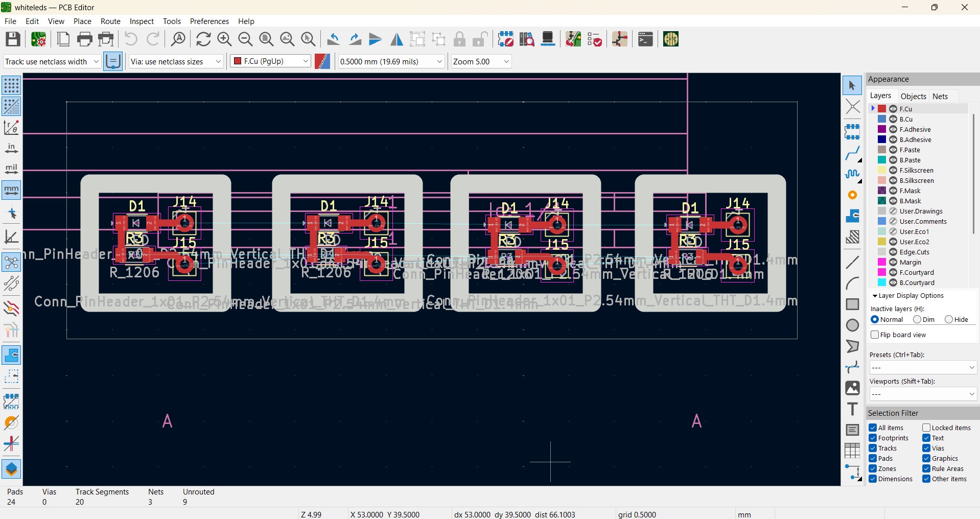This screenshot has height=519, width=980.
Task: Open the Scripting Console icon
Action: [x=645, y=39]
